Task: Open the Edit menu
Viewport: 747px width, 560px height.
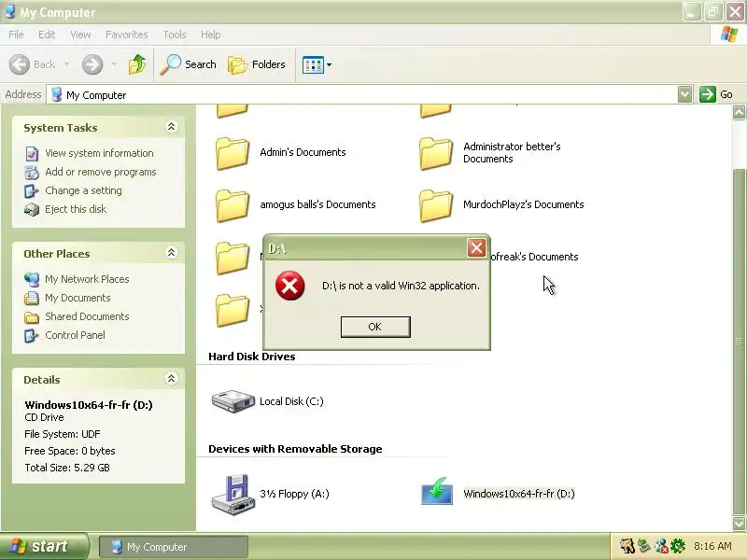Action: 47,35
